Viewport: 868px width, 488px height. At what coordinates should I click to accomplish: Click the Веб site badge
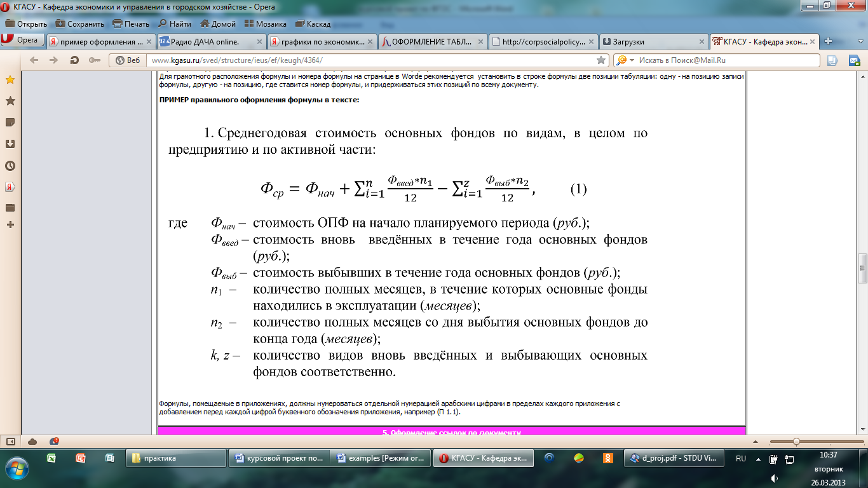tap(128, 60)
